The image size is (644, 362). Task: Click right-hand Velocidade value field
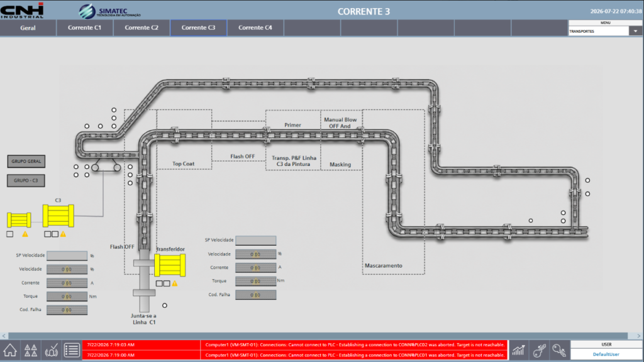click(x=255, y=254)
